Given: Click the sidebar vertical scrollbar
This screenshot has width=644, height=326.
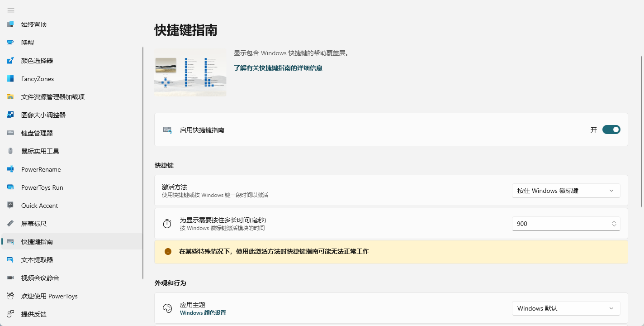Looking at the screenshot, I should [143, 163].
